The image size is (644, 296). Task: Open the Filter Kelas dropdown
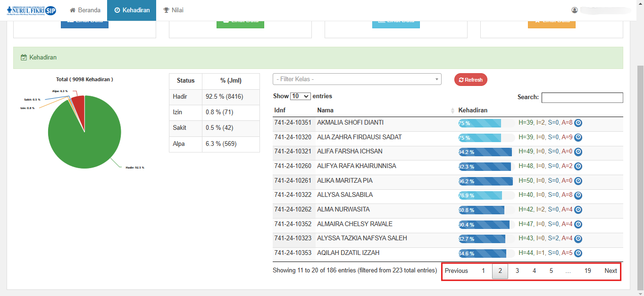pos(357,79)
